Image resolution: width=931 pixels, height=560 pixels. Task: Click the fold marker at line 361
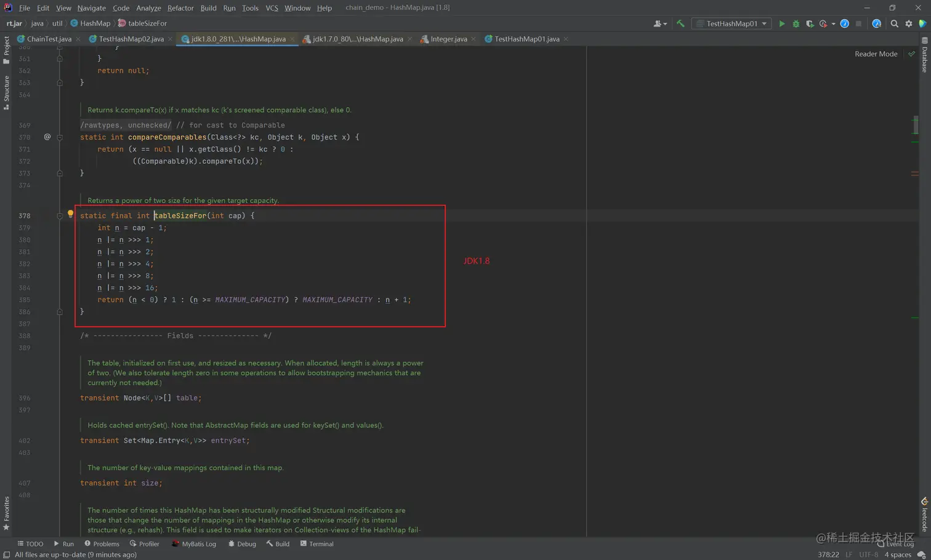[x=60, y=58]
